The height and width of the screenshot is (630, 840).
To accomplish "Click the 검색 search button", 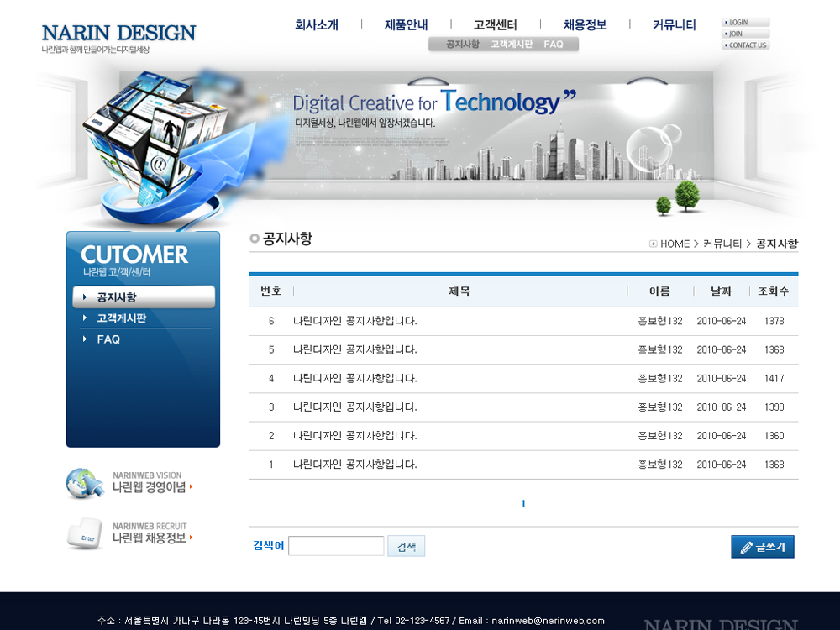I will [x=407, y=547].
